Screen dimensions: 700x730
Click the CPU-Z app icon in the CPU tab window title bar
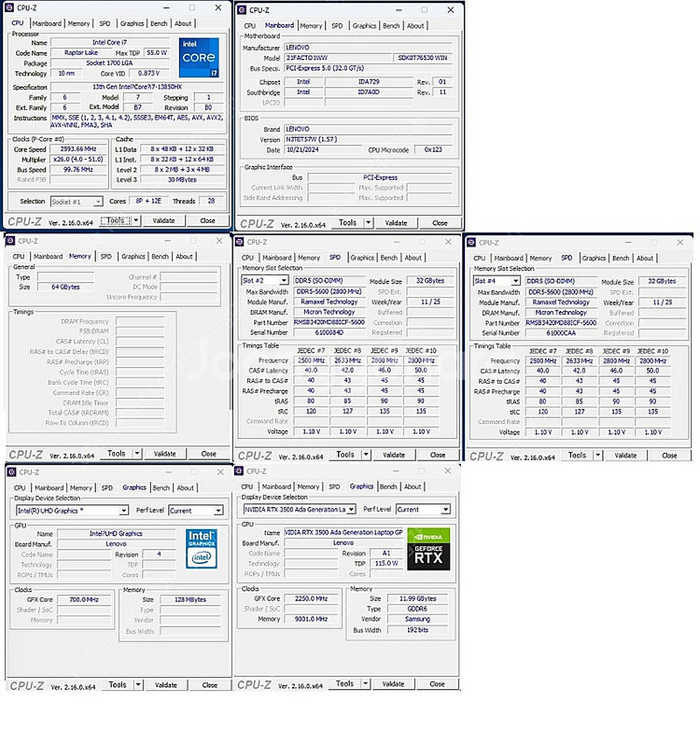click(8, 7)
